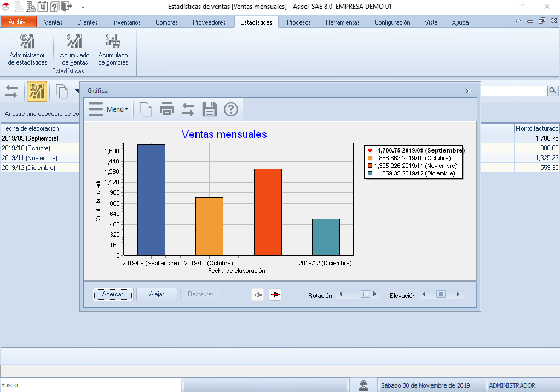Viewport: 560px width, 392px height.
Task: Open the quick access toolbar customize arrow
Action: [x=83, y=7]
